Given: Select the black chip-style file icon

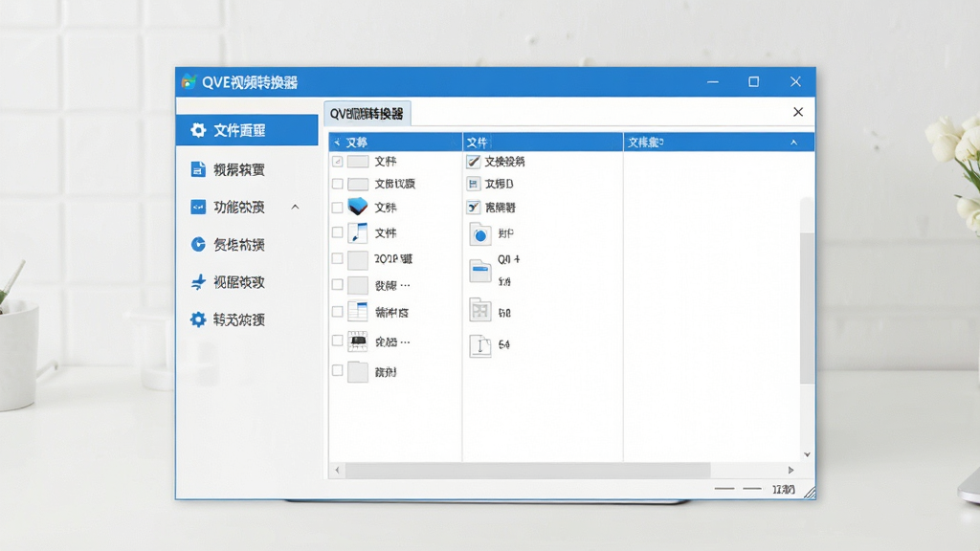Looking at the screenshot, I should 358,342.
